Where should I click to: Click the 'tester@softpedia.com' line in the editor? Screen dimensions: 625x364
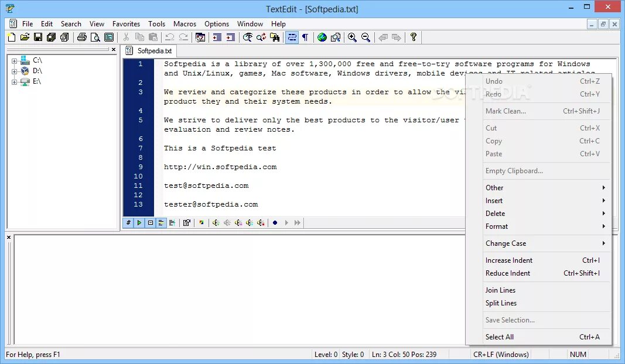point(211,204)
